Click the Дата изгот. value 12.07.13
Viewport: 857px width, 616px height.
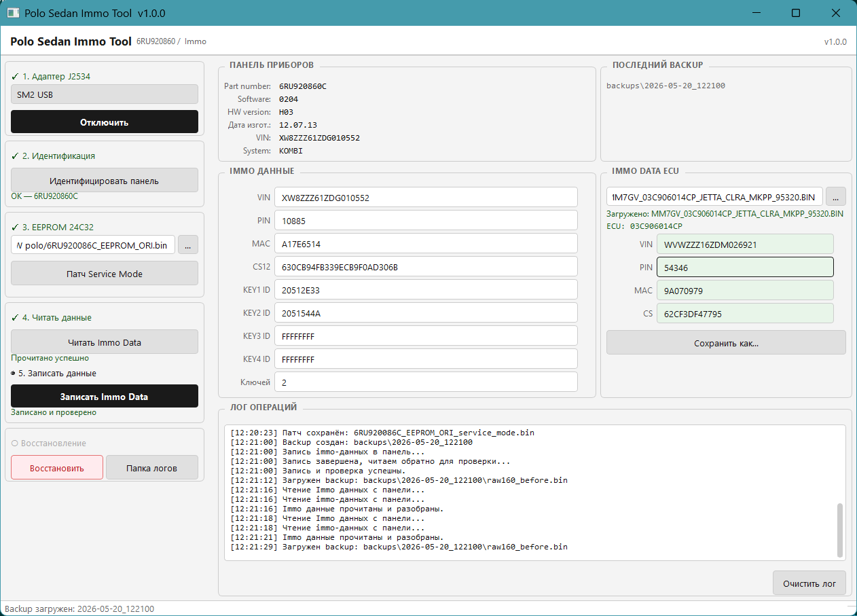[298, 125]
